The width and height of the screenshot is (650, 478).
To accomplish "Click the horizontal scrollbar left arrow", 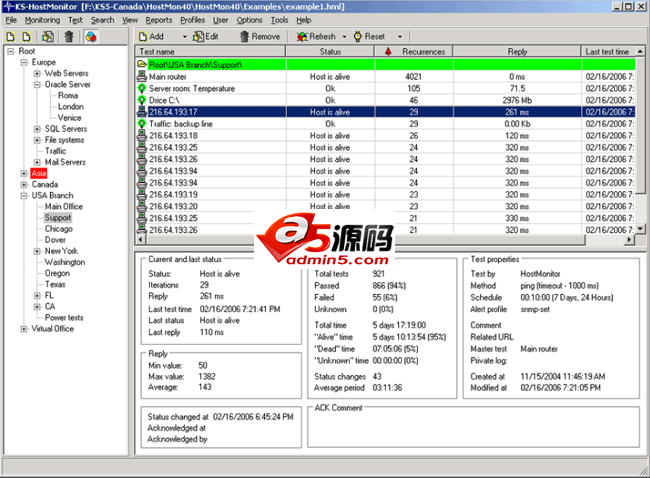I will pyautogui.click(x=141, y=239).
